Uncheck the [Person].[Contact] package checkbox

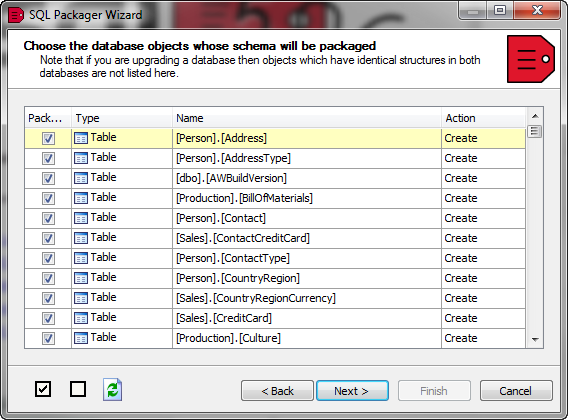(49, 218)
